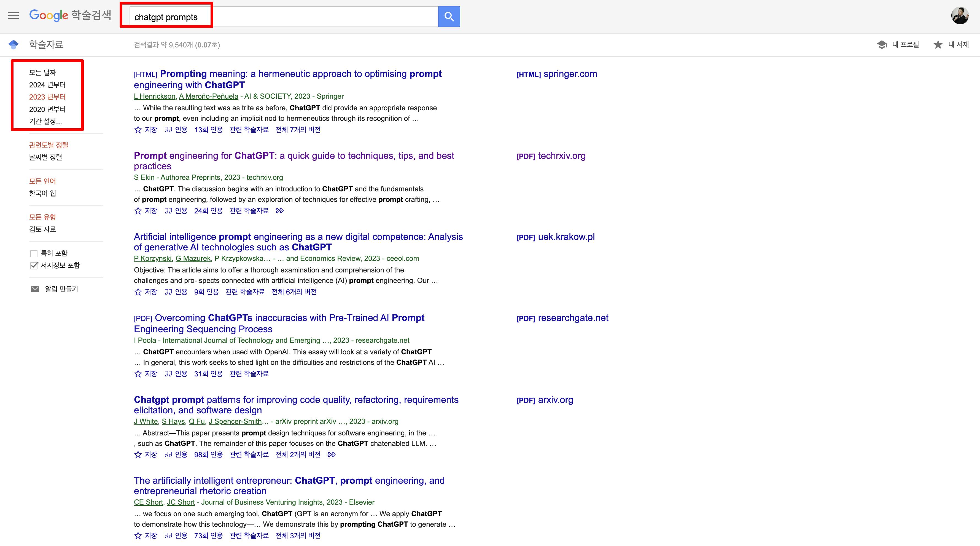
Task: View 98회 인용 citations
Action: (208, 455)
